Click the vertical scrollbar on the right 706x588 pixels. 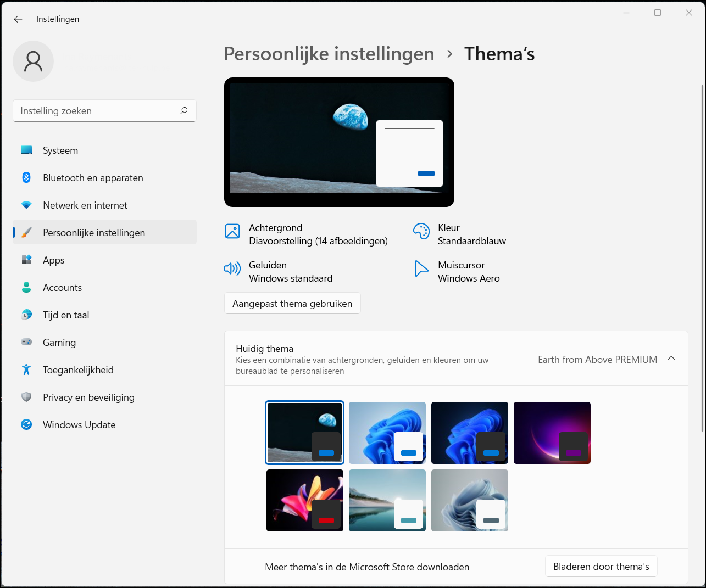point(702,258)
